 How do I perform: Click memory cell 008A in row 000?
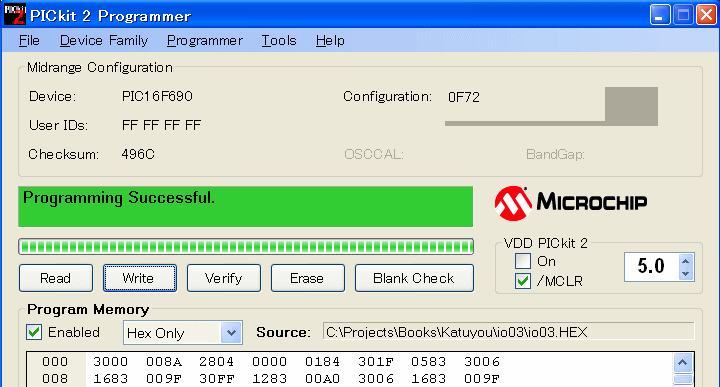tap(164, 362)
